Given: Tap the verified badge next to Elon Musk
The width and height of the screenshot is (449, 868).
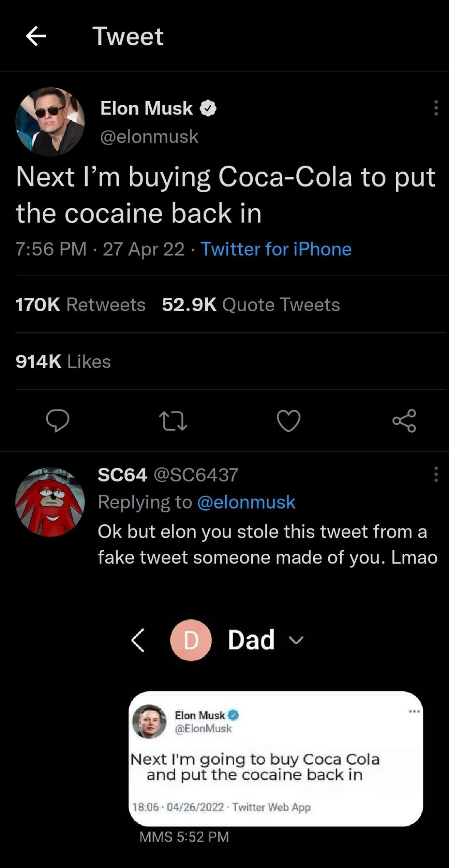Looking at the screenshot, I should pos(208,108).
